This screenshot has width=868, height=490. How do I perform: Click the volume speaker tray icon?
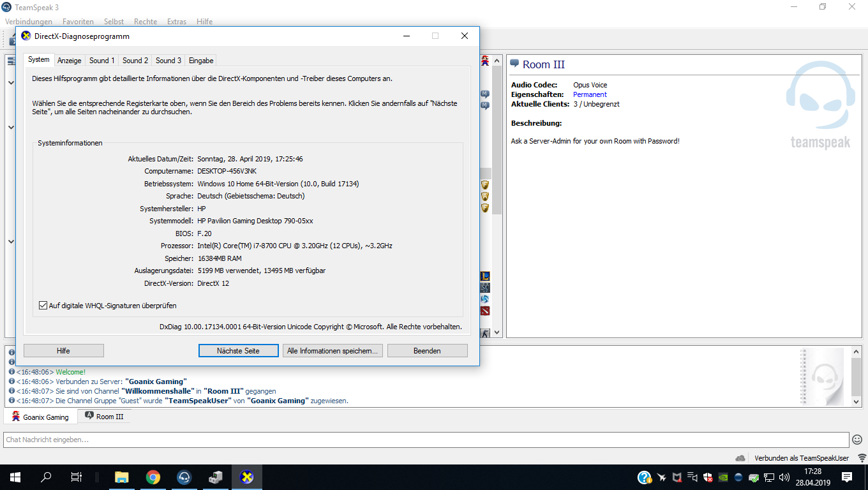[784, 477]
